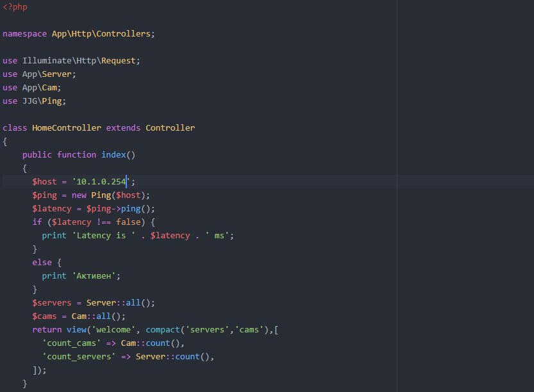This screenshot has height=392, width=534.
Task: Click 'false' in the if condition
Action: coord(128,222)
